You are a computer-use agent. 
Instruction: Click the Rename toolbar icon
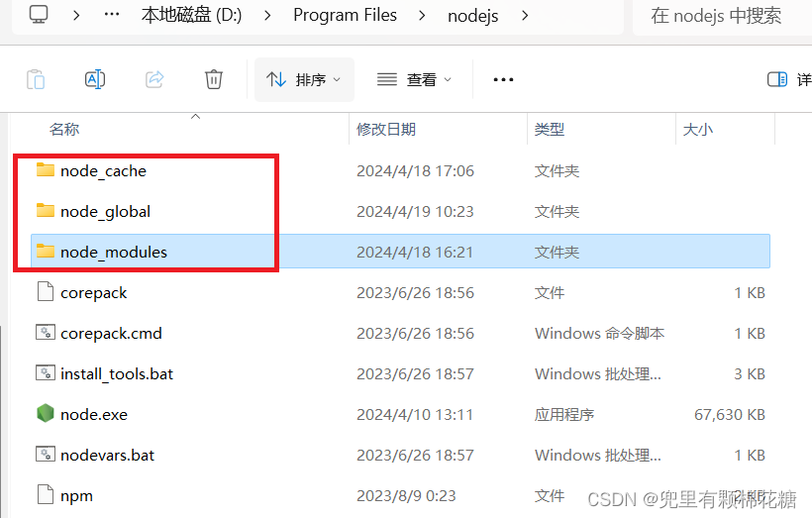pos(95,79)
